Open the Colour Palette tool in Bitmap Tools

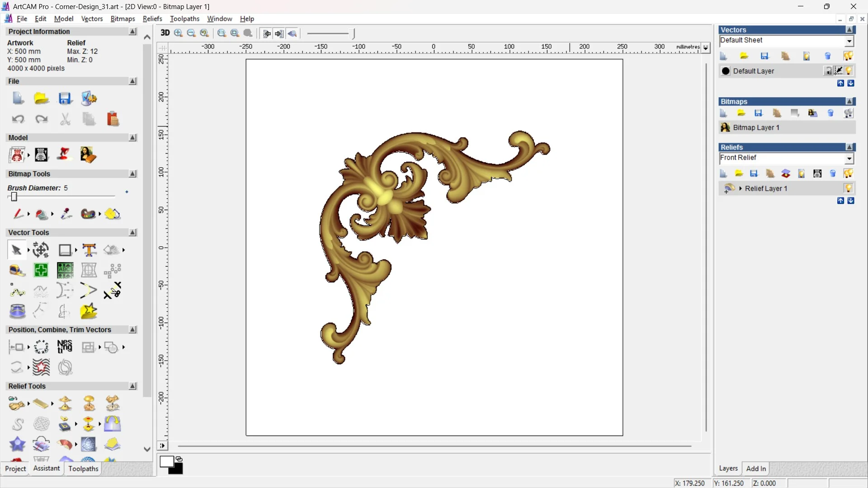(x=89, y=214)
